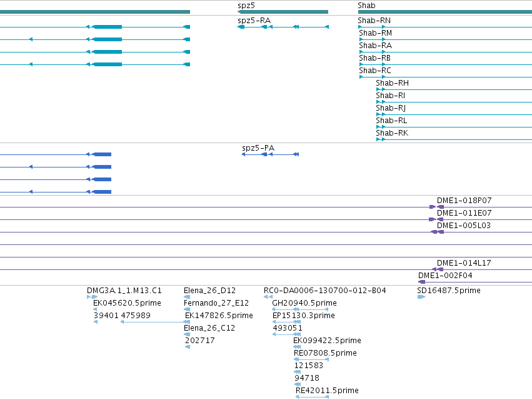Click the Shab-RB transcript label
Screen dimensions: 532x400
(x=375, y=58)
